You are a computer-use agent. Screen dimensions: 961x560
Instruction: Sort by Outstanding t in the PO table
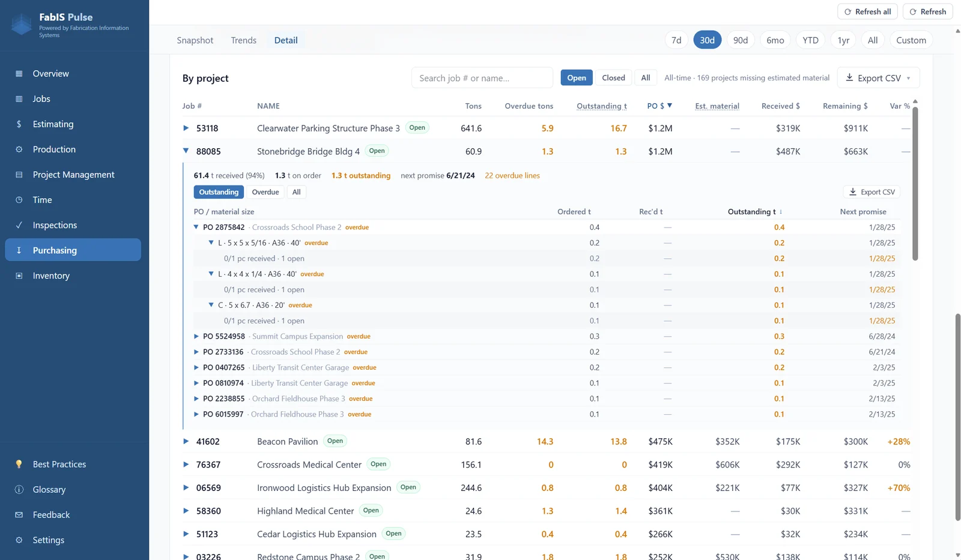pyautogui.click(x=754, y=211)
